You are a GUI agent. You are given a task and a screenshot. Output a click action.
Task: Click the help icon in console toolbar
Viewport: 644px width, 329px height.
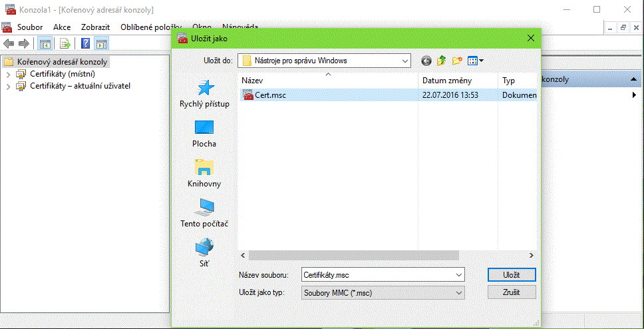click(x=86, y=44)
